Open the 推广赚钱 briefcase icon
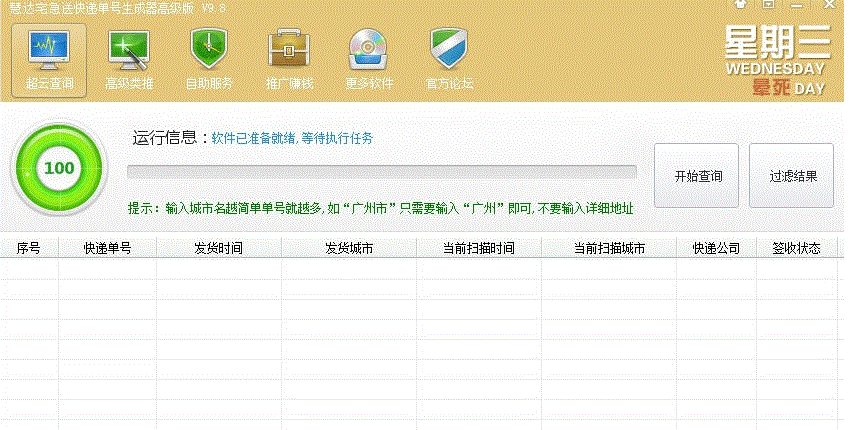This screenshot has height=430, width=853. coord(289,60)
